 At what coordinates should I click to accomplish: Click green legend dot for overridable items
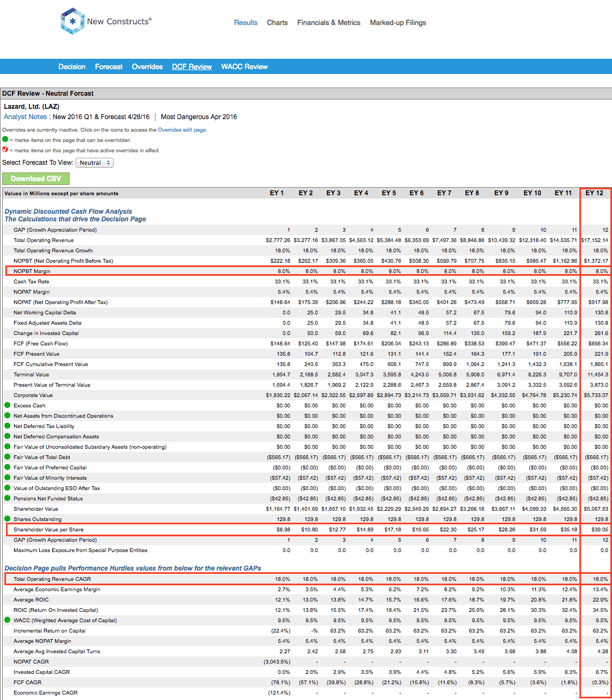point(5,139)
